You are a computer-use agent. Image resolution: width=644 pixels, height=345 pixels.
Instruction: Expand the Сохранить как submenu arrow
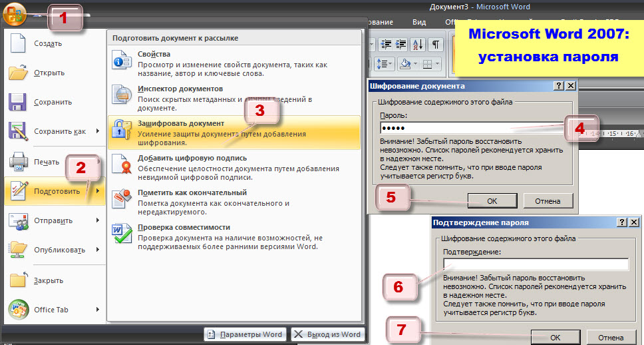98,131
